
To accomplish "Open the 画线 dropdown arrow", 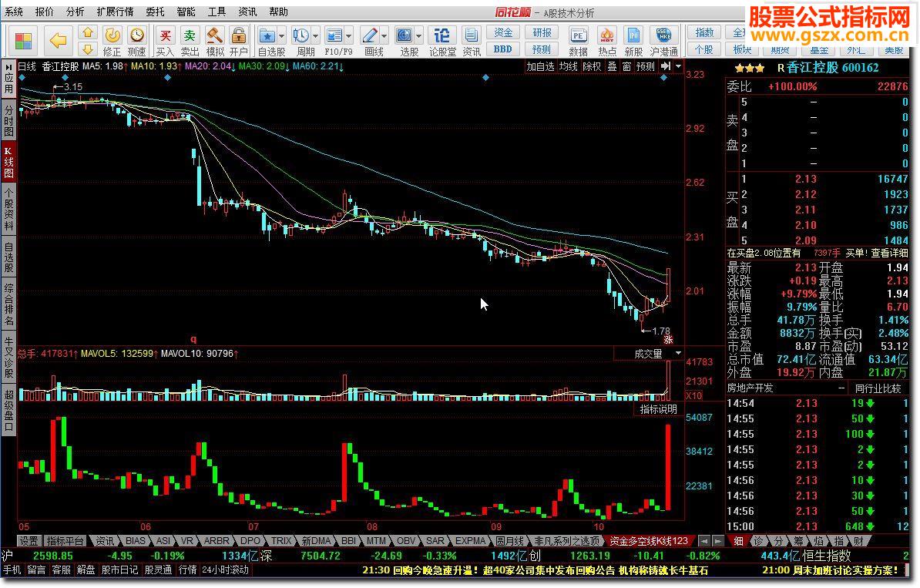I will (384, 36).
